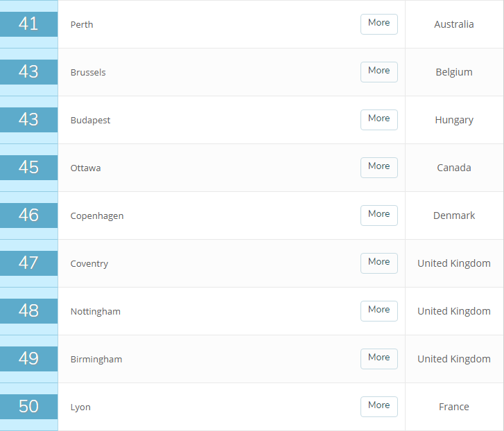Click the More button for Perth
The width and height of the screenshot is (504, 431).
coord(379,24)
